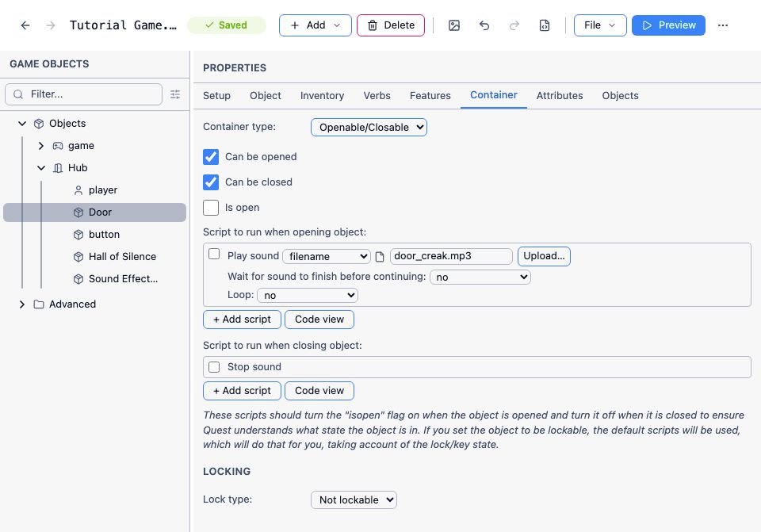Tick the Stop sound script checkbox
The height and width of the screenshot is (532, 761).
pos(214,367)
